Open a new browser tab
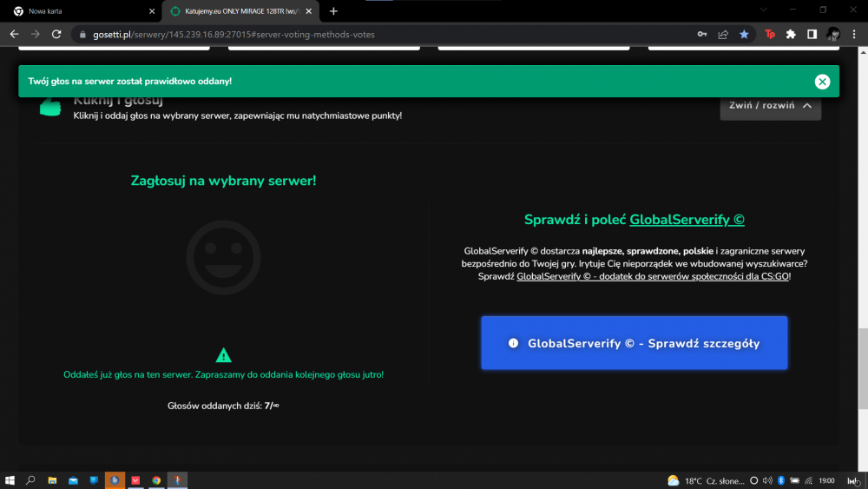Image resolution: width=868 pixels, height=489 pixels. pos(333,11)
